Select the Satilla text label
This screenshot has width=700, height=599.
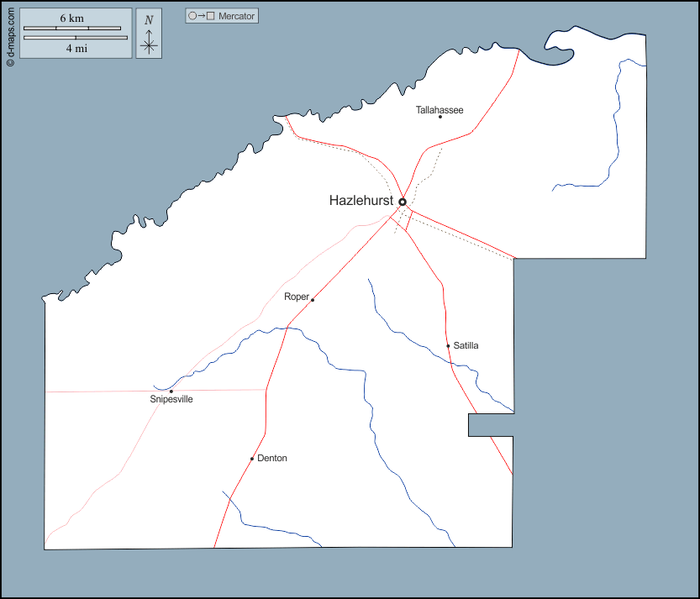point(466,345)
